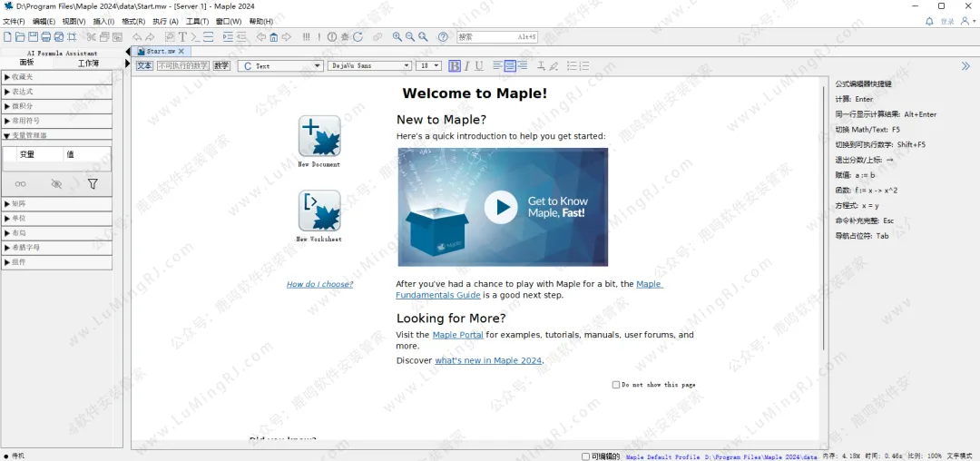Open the font size 18 dropdown
Image resolution: width=980 pixels, height=461 pixels.
[428, 65]
